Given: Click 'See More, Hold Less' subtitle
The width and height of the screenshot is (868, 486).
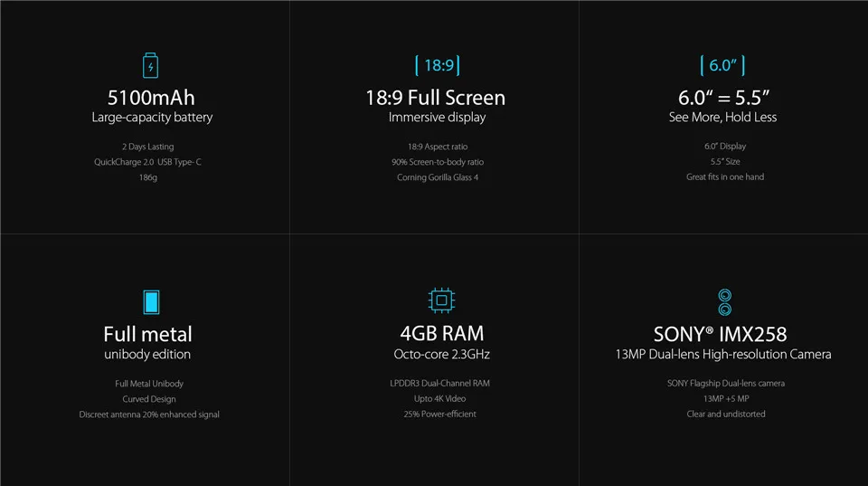Looking at the screenshot, I should 723,117.
